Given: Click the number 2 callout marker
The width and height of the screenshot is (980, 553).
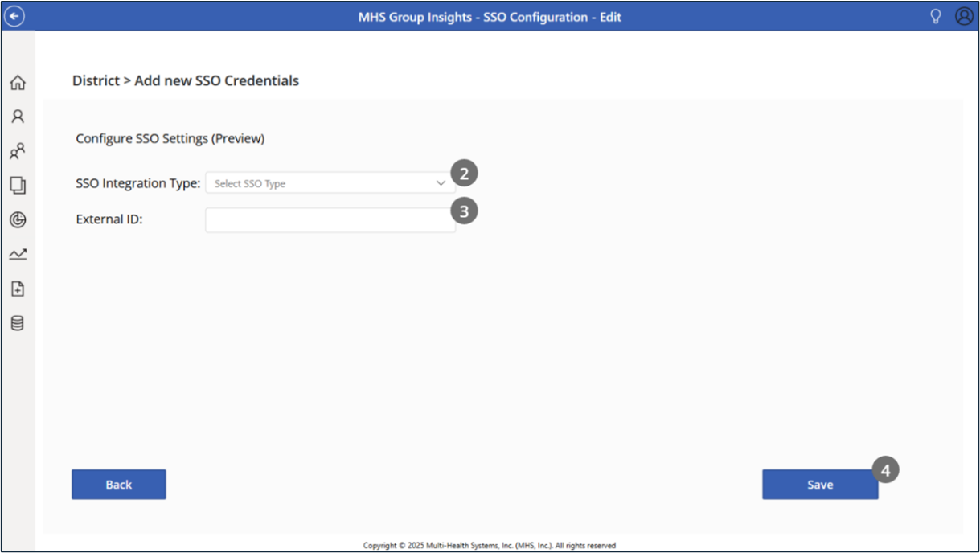Looking at the screenshot, I should pos(464,173).
